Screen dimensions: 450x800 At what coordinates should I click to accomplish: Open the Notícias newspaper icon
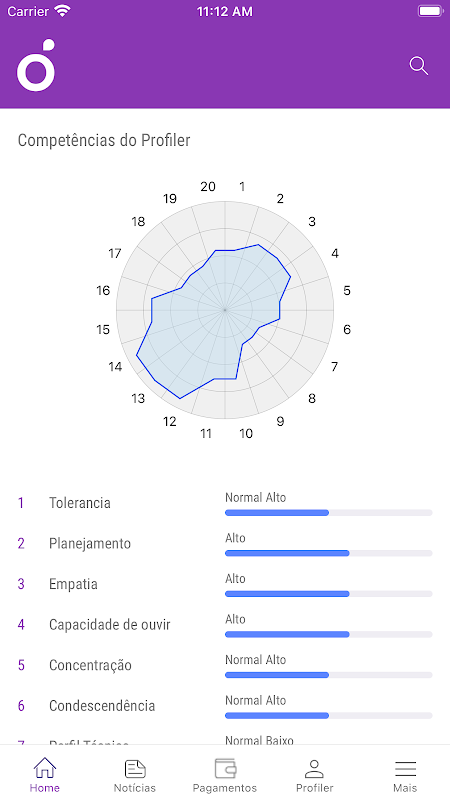135,768
